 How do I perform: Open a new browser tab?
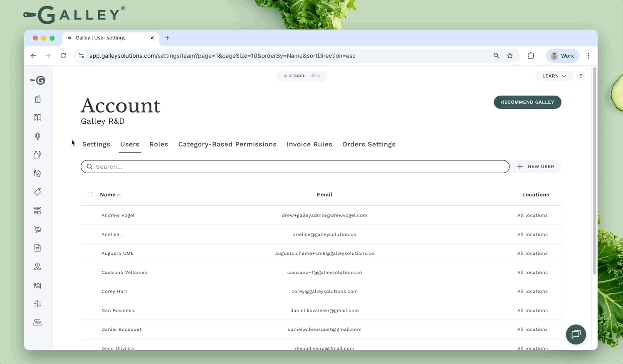click(x=167, y=38)
